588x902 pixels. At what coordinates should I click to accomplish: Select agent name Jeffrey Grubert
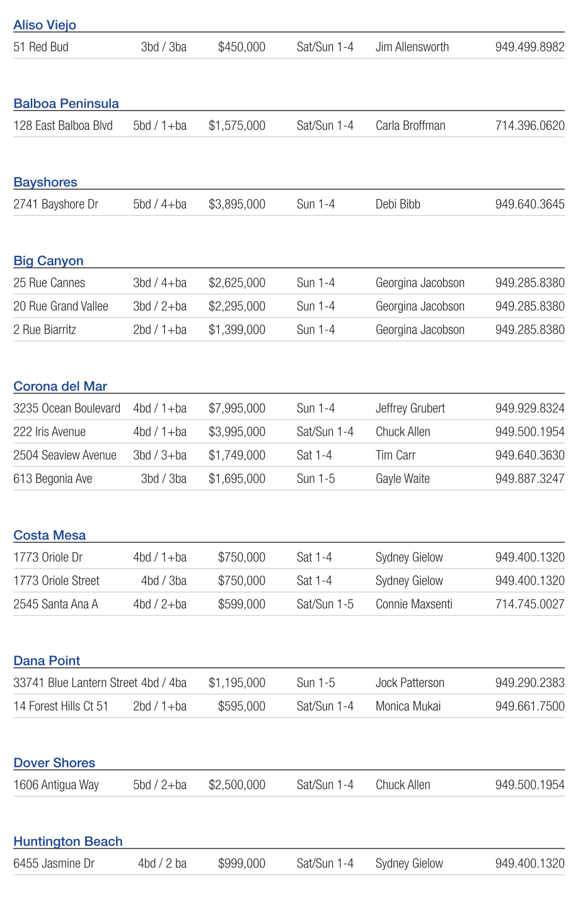click(x=410, y=408)
